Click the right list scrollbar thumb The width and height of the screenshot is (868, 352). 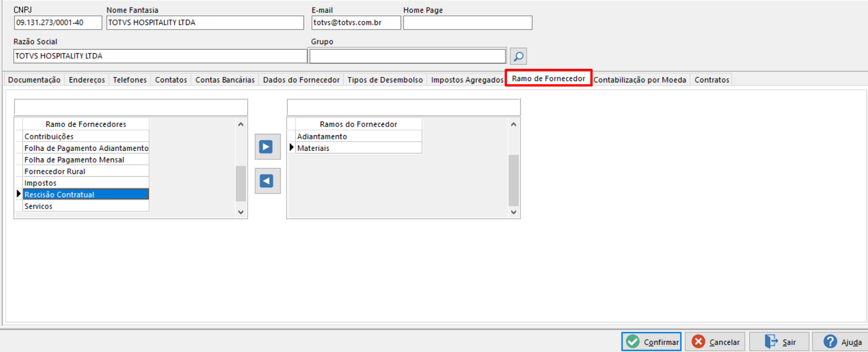pos(513,180)
